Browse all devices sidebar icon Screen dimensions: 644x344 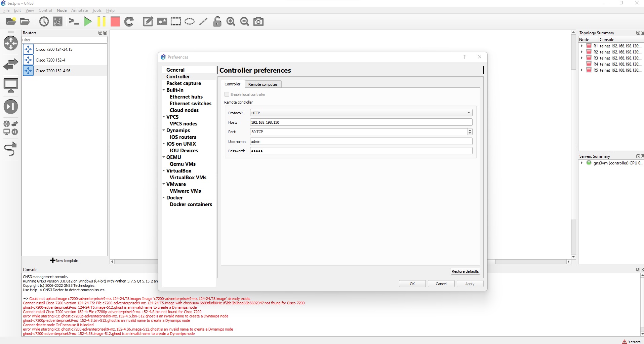(x=11, y=128)
